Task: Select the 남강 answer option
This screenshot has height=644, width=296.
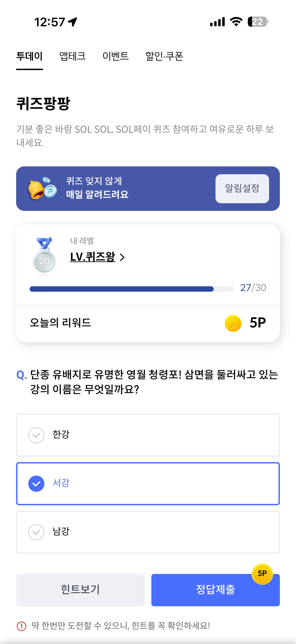Action: pyautogui.click(x=148, y=532)
